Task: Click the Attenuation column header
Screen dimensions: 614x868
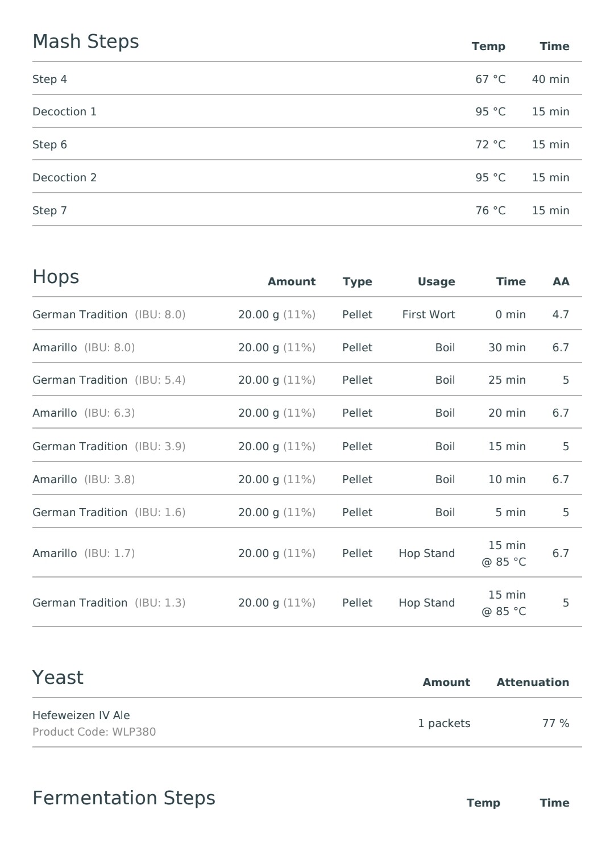Action: (x=533, y=682)
